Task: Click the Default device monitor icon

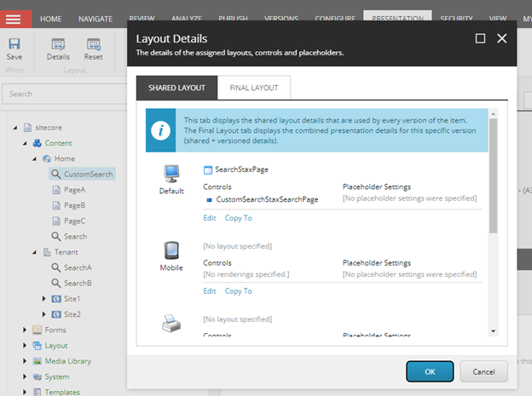Action: click(171, 174)
